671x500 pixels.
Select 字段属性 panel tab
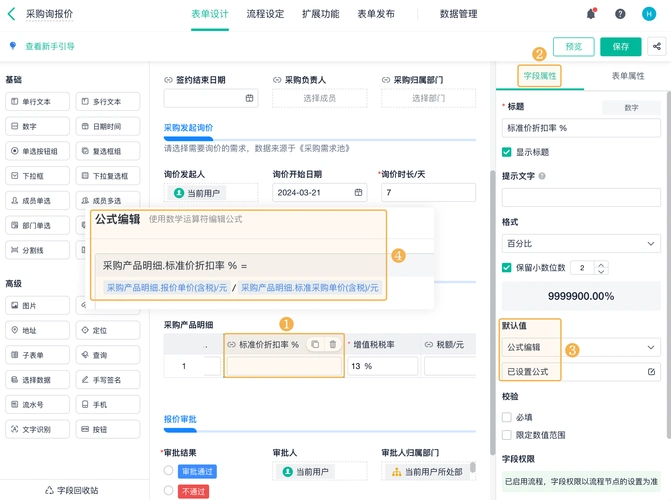coord(540,76)
